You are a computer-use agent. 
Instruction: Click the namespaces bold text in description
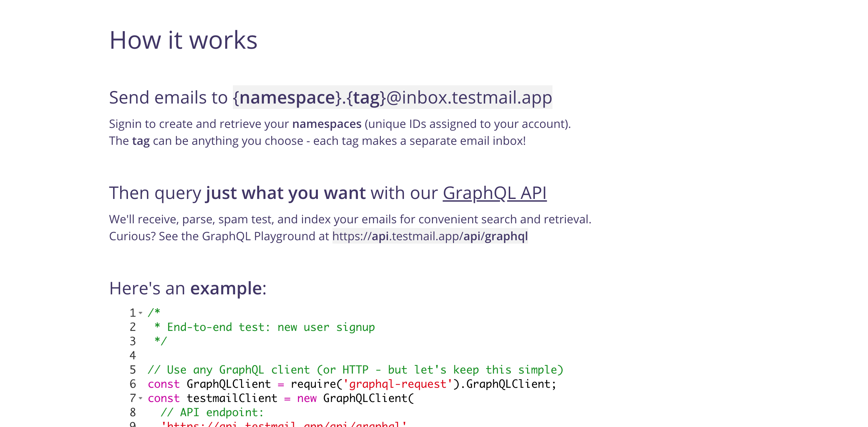[327, 123]
